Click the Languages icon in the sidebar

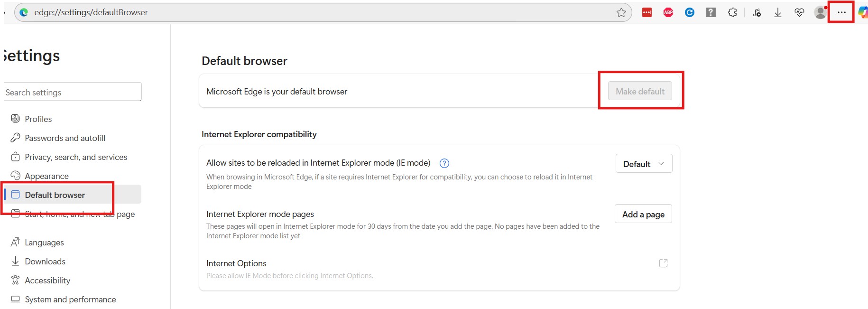pos(15,242)
